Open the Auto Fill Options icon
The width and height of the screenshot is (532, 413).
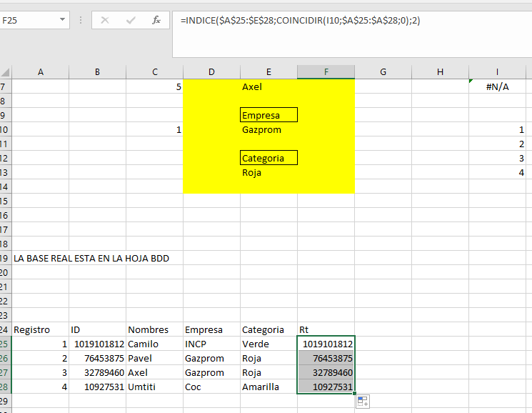[x=363, y=402]
